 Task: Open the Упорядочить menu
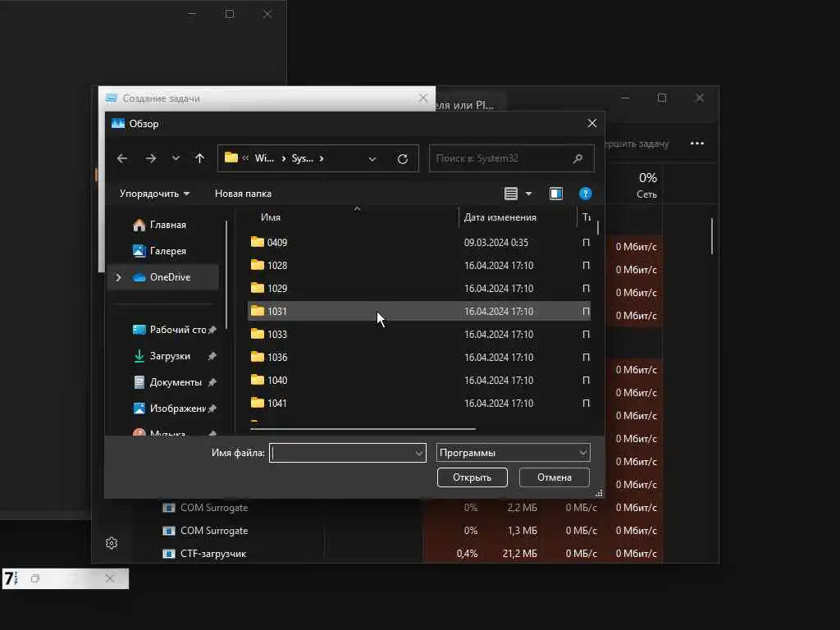pos(154,194)
